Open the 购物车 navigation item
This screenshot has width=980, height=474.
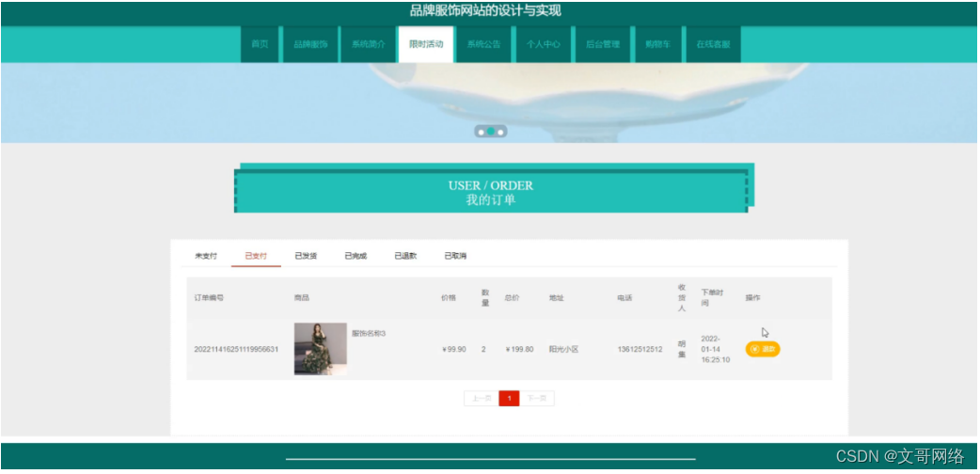click(x=658, y=44)
